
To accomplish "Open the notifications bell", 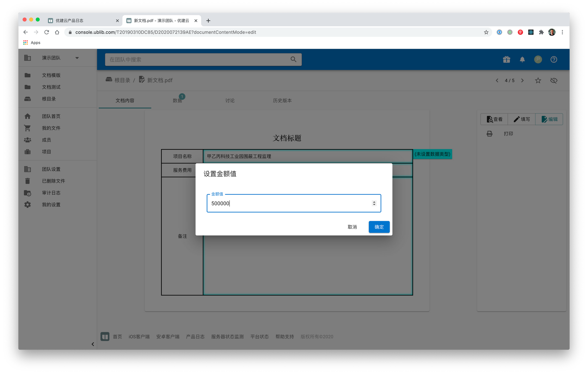I will pyautogui.click(x=522, y=59).
